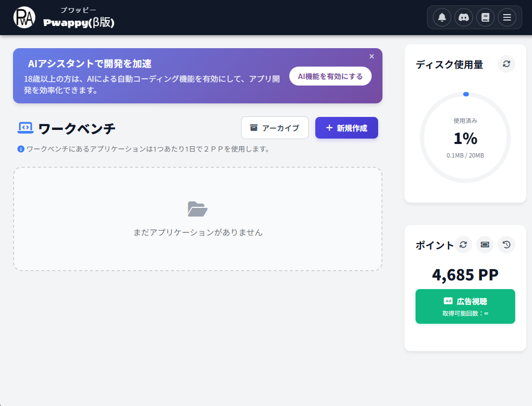Screen dimensions: 532x406
Task: Enable AI features with AI機能を有効にする
Action: tap(330, 76)
